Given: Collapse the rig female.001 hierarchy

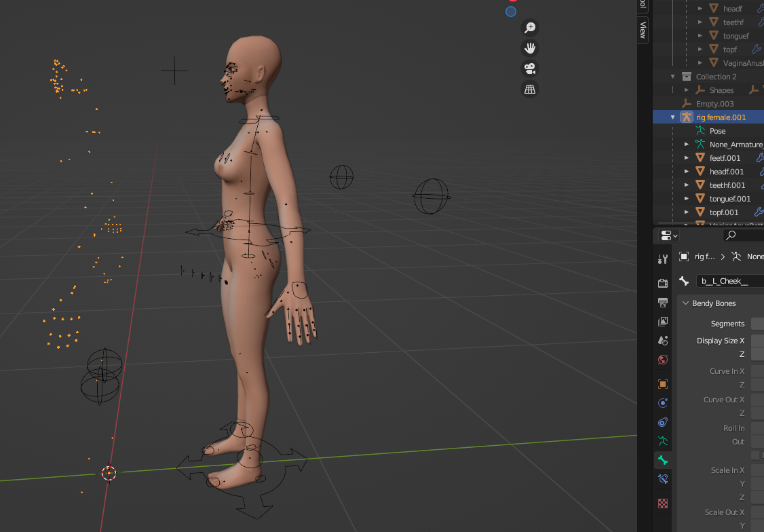Looking at the screenshot, I should coord(673,117).
